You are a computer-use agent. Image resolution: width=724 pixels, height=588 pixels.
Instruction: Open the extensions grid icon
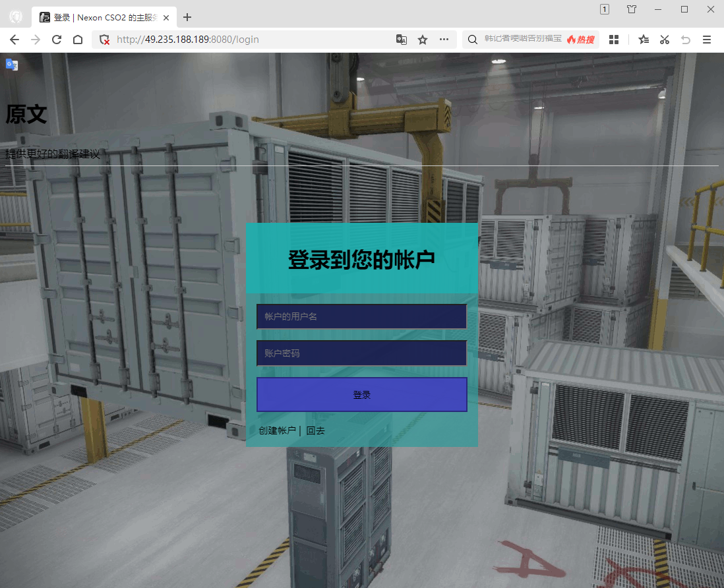[614, 40]
